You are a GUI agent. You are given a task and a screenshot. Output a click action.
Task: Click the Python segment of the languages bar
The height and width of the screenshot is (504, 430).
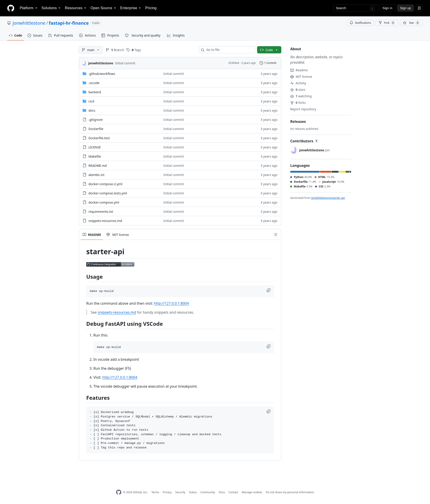click(305, 172)
